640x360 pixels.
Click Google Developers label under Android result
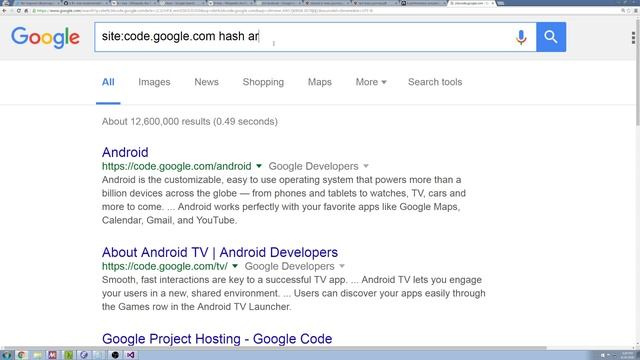tap(313, 166)
